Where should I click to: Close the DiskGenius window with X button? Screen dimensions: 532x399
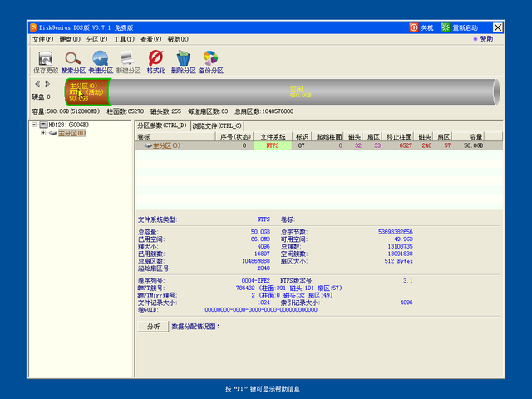click(x=497, y=27)
